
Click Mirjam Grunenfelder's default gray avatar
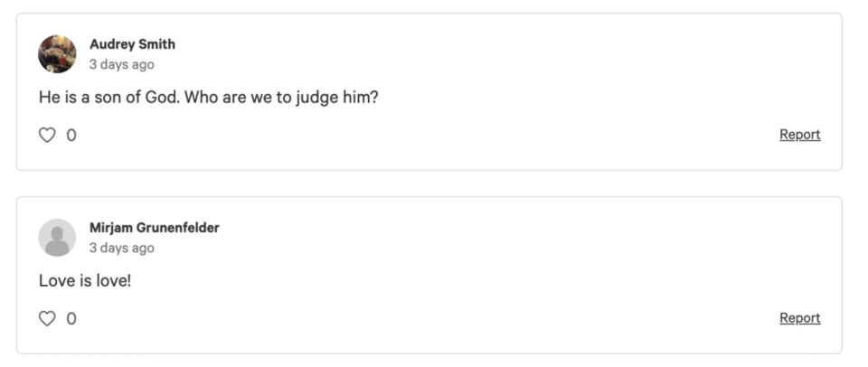pos(57,238)
